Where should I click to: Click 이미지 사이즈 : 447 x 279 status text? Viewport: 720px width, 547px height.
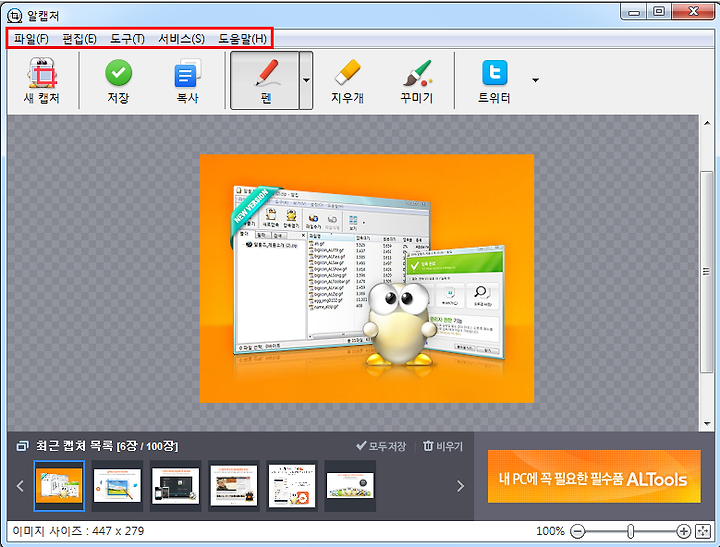click(x=78, y=531)
